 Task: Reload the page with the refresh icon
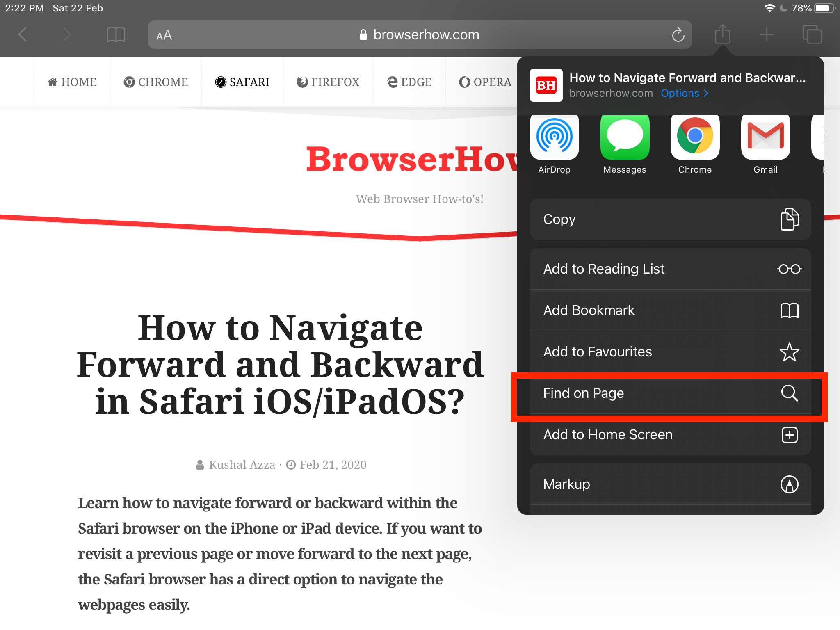pos(678,34)
